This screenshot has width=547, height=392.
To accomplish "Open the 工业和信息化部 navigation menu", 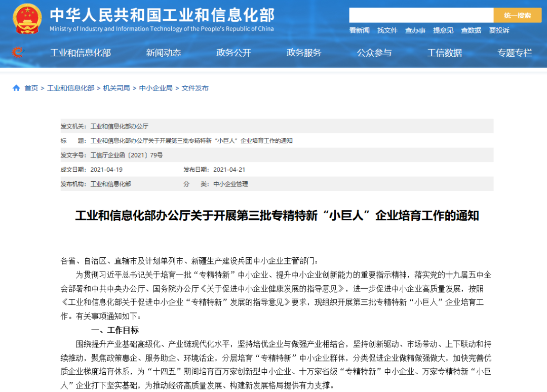I will click(x=81, y=53).
